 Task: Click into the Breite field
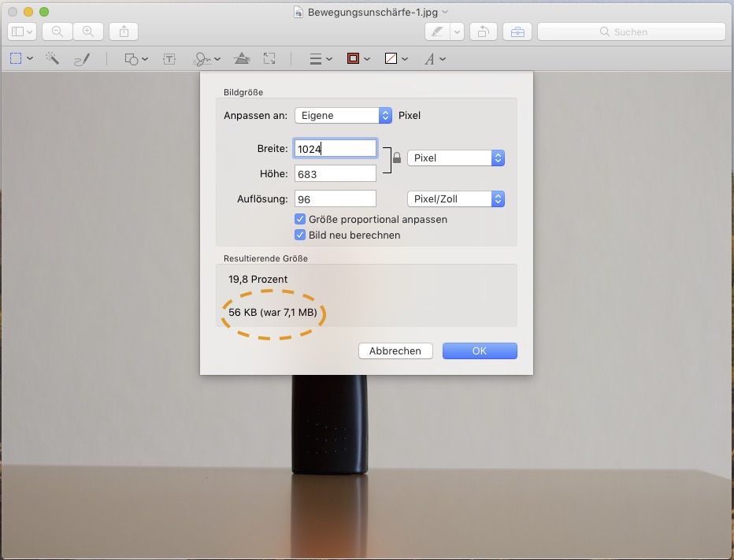pyautogui.click(x=335, y=149)
